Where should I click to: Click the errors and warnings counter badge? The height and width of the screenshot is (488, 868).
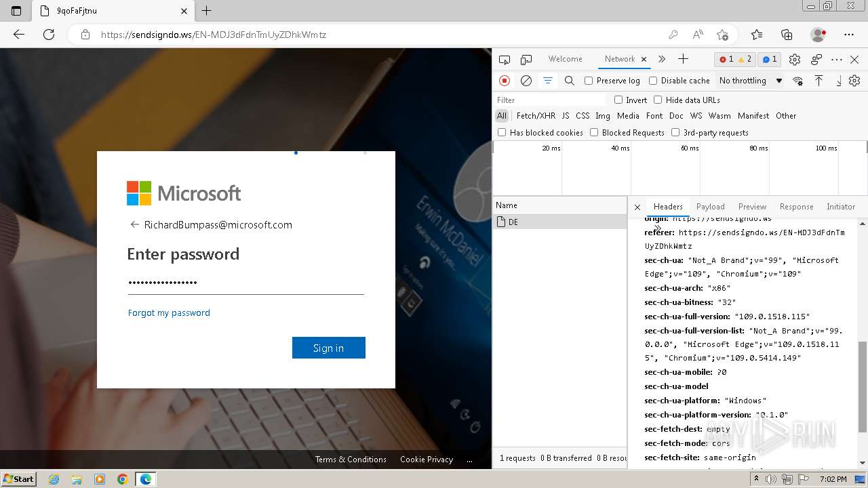pyautogui.click(x=736, y=60)
